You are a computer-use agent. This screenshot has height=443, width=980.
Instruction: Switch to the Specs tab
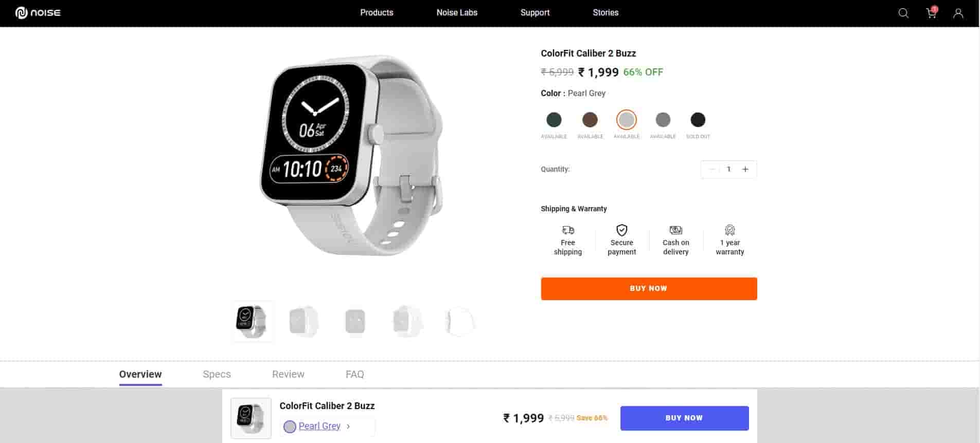point(217,374)
